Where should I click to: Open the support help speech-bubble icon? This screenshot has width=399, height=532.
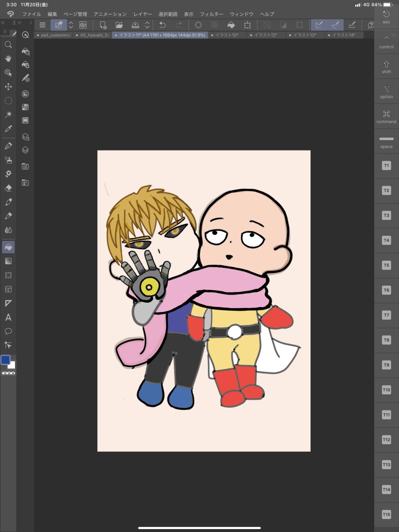(371, 25)
